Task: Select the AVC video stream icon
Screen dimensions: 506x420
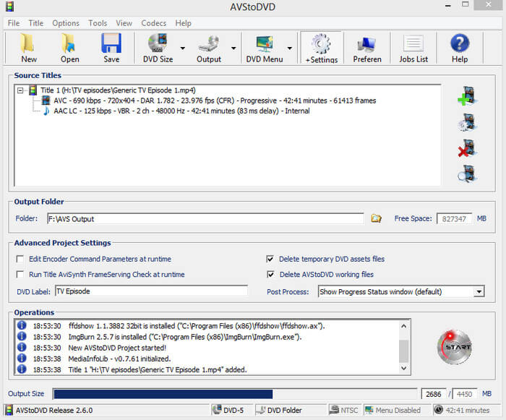Action: [x=46, y=100]
